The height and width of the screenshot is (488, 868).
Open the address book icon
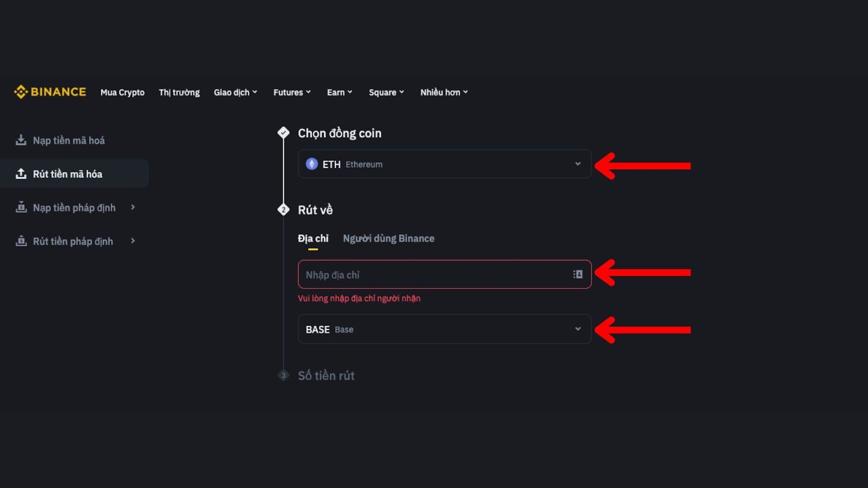pos(578,274)
